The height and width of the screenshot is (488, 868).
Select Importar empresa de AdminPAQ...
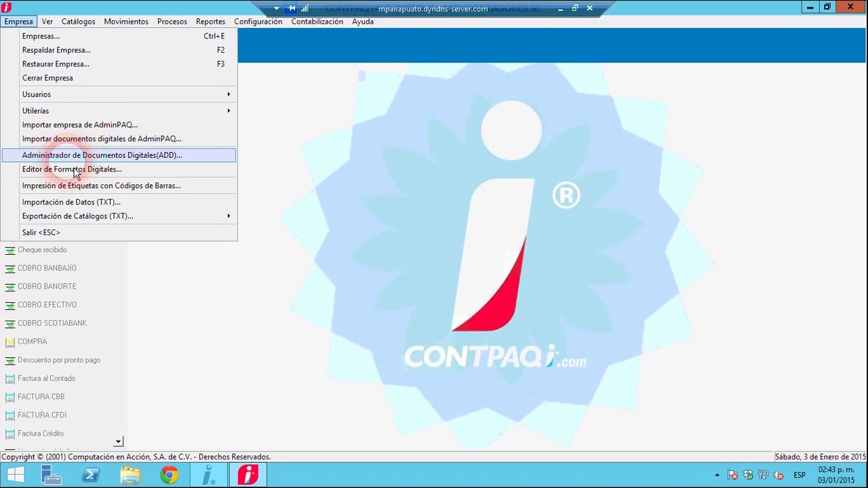(119, 125)
